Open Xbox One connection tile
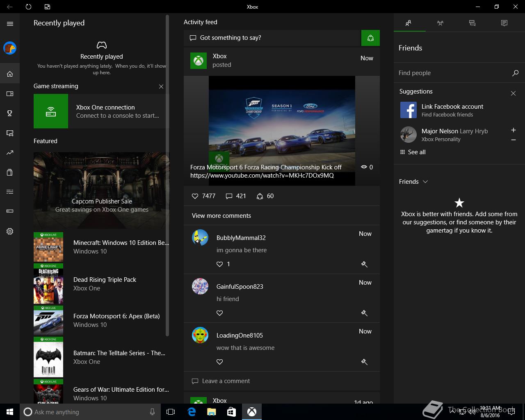 tap(101, 111)
